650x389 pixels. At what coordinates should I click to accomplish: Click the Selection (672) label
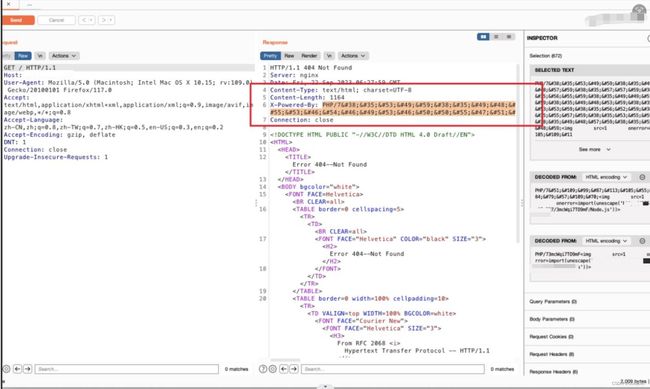pyautogui.click(x=546, y=56)
